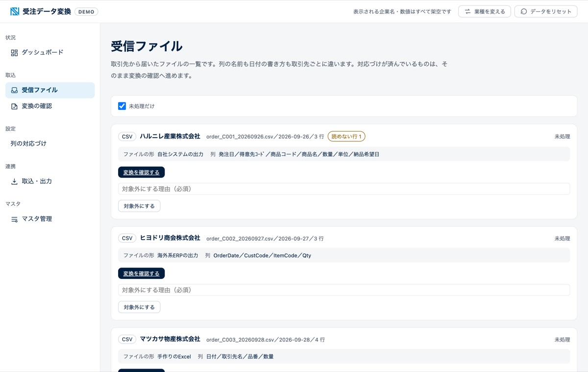Image resolution: width=588 pixels, height=372 pixels.
Task: Click the 取込・出力 download icon
Action: 14,181
